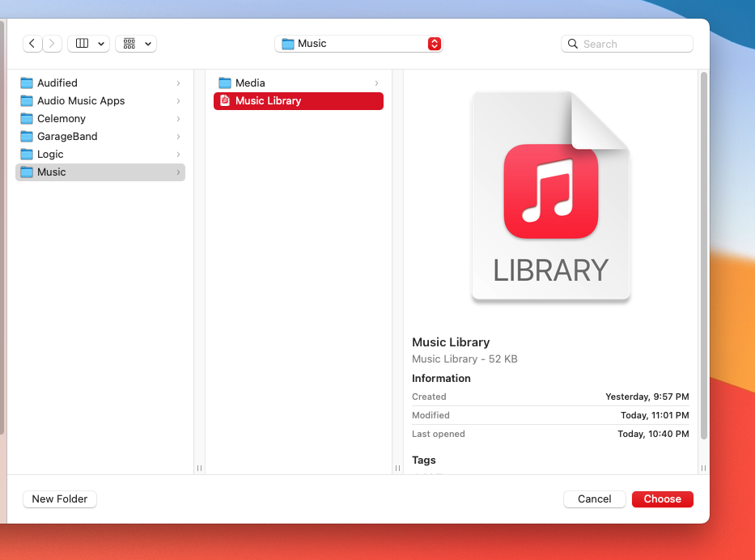Click the 'Music Library - 52 KB' text

pos(464,359)
